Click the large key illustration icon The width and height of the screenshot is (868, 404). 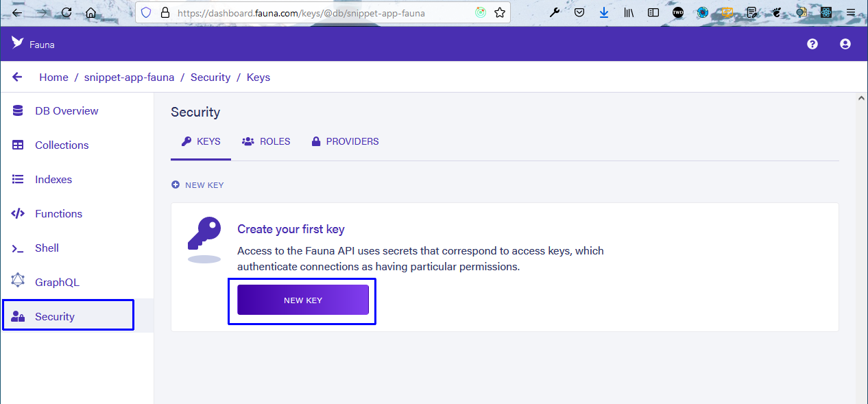(204, 239)
